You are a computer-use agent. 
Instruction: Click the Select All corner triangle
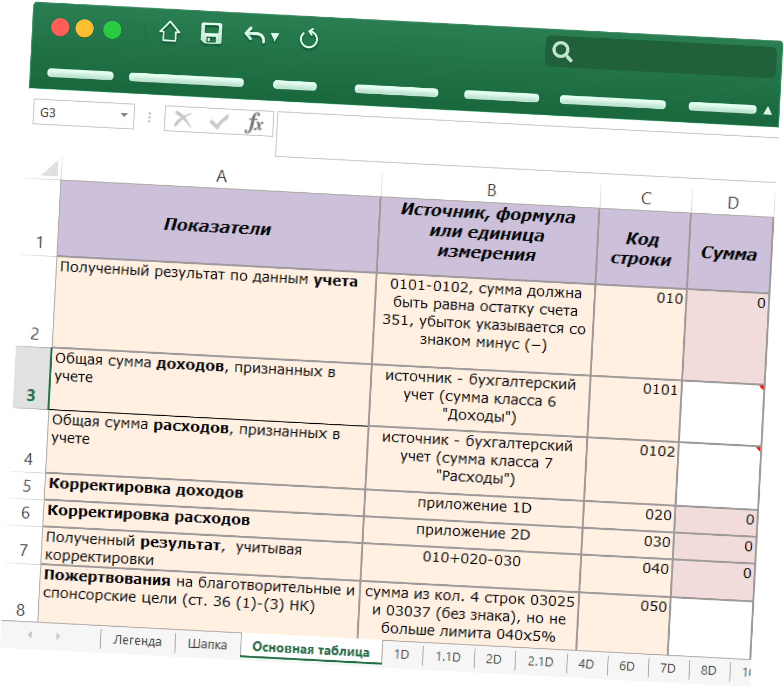[x=50, y=169]
